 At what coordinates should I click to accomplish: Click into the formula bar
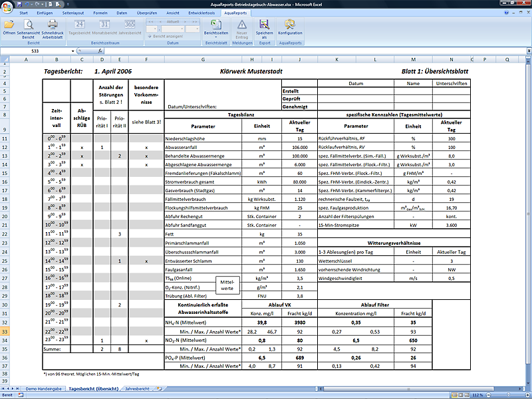[x=315, y=51]
